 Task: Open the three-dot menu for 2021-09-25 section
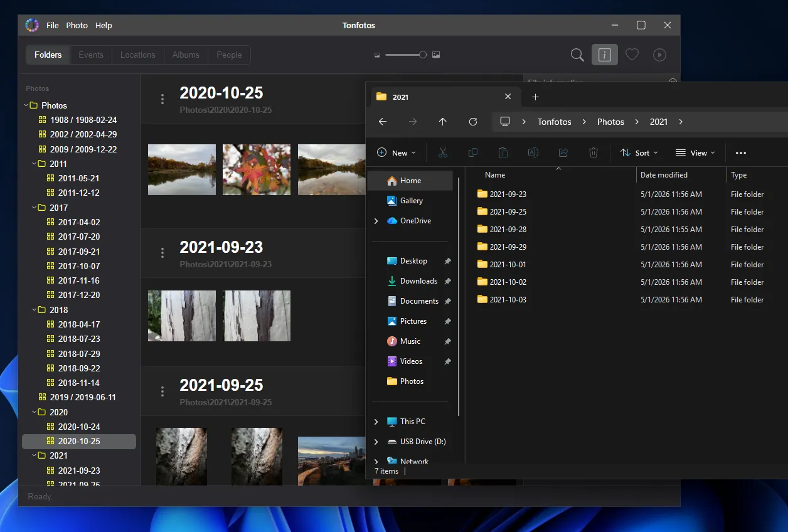point(162,391)
